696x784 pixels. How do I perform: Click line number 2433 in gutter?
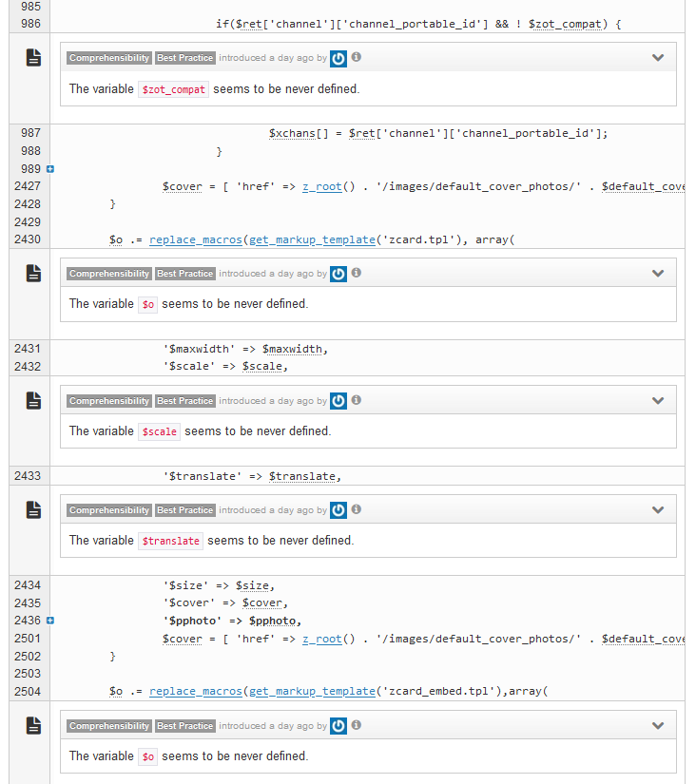click(x=28, y=476)
